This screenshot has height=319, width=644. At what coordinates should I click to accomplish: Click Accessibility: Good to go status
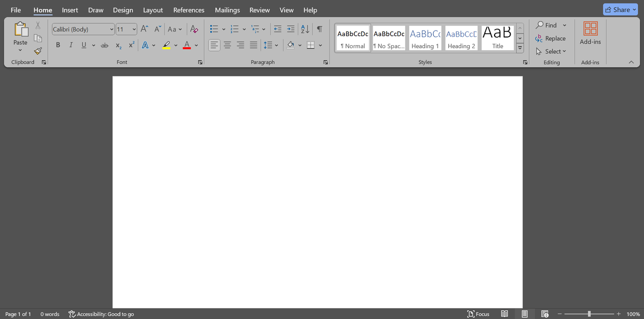101,314
